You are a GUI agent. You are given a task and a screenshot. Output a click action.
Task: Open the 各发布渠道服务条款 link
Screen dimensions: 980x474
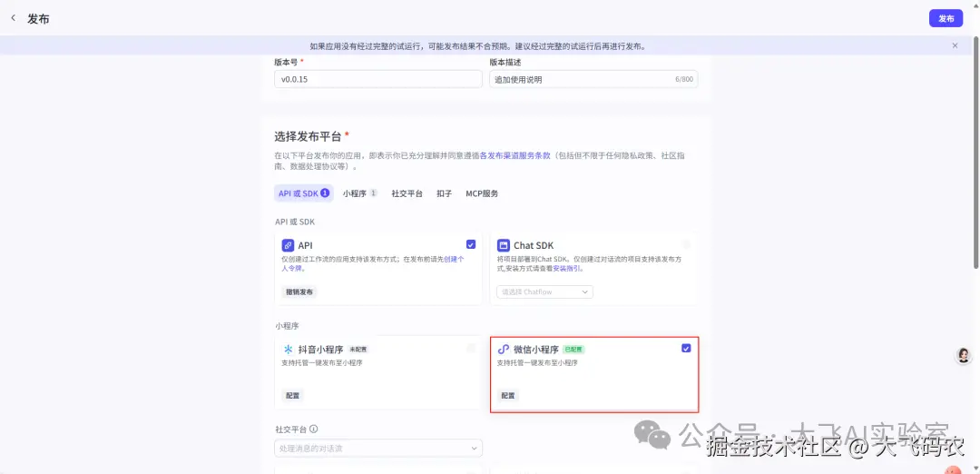point(515,155)
